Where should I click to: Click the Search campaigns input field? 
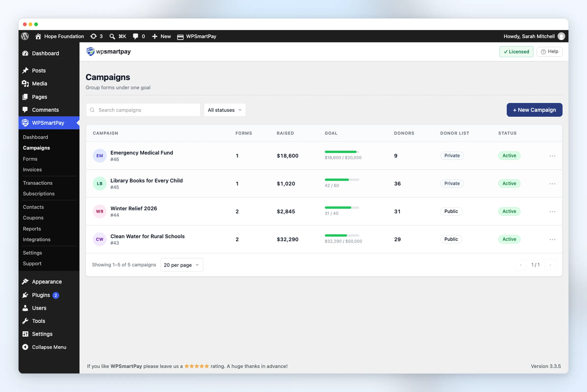pyautogui.click(x=143, y=110)
